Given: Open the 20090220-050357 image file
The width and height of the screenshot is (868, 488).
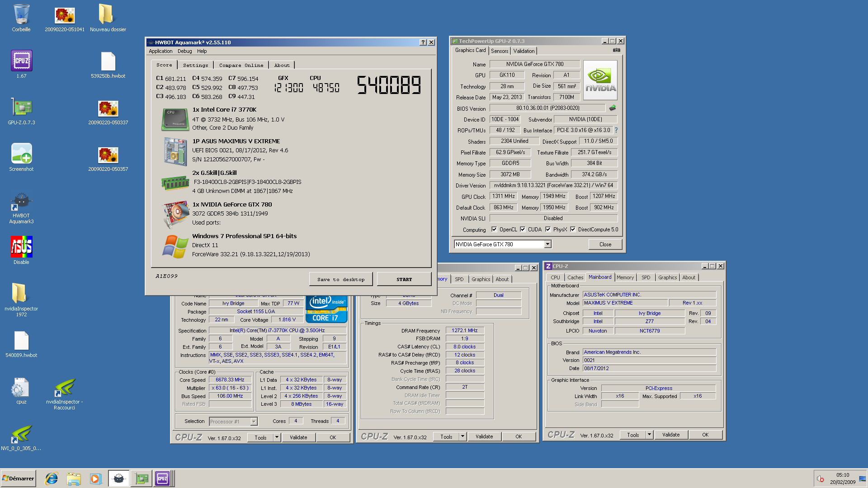Looking at the screenshot, I should tap(108, 159).
